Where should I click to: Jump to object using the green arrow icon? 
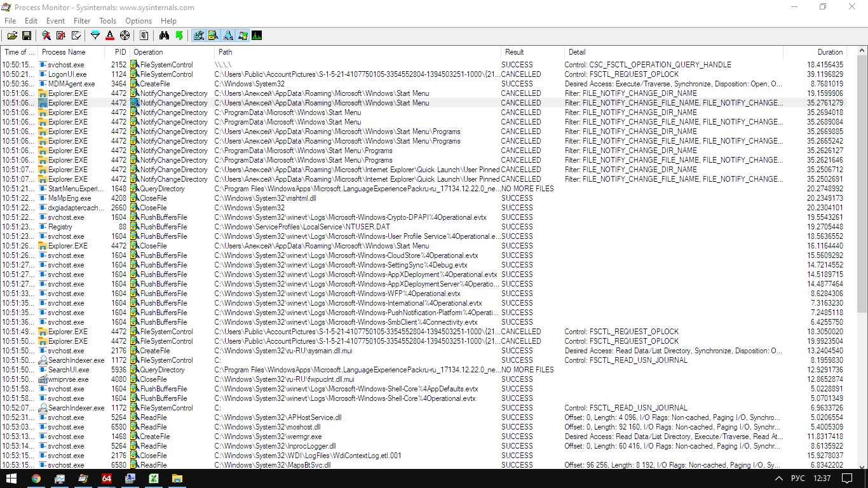coord(179,36)
